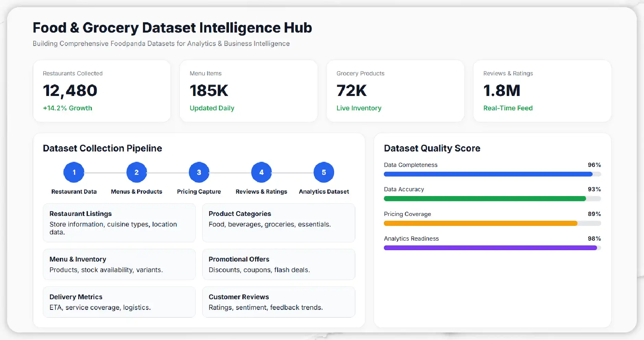The width and height of the screenshot is (644, 340).
Task: Open the Product Categories card
Action: [x=279, y=223]
